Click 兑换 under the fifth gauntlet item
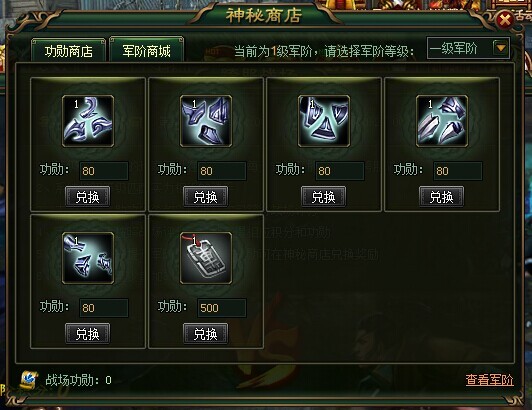 tap(88, 334)
